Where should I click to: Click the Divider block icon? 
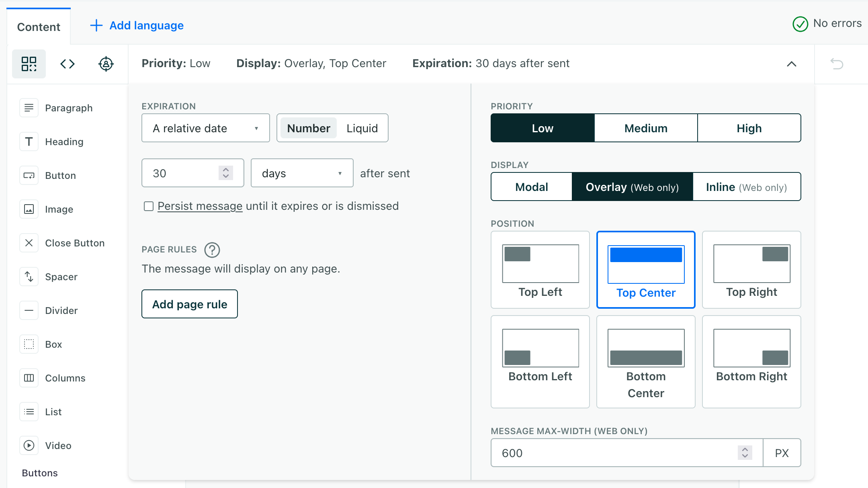(x=29, y=310)
